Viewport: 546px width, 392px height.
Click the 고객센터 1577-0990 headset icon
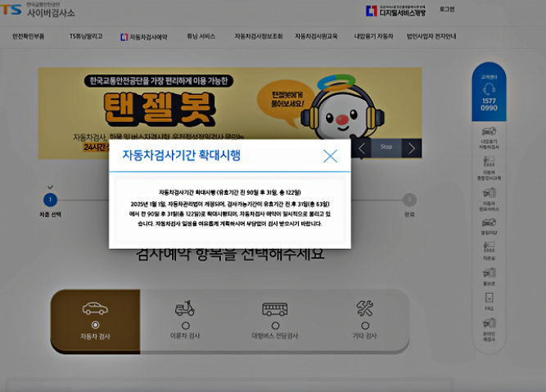click(x=489, y=89)
